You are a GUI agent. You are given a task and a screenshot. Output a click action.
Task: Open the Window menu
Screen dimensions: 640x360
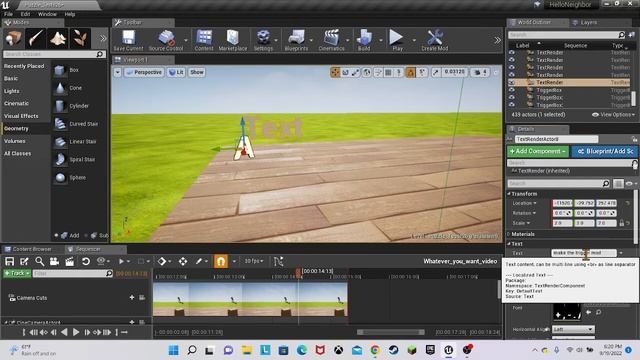pyautogui.click(x=47, y=14)
